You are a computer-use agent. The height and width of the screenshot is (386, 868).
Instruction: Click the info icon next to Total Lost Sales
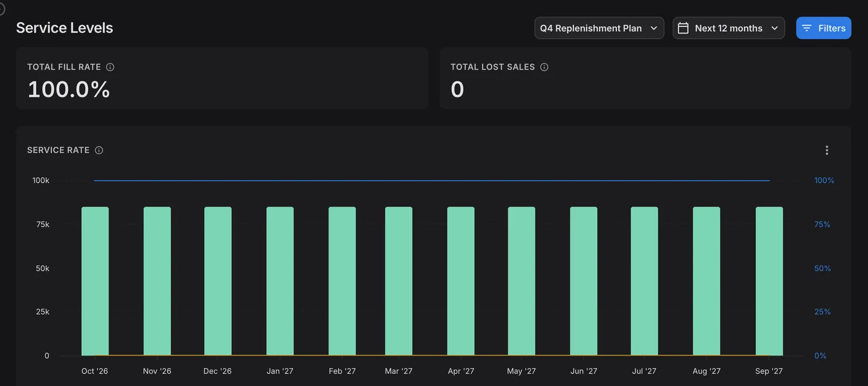544,67
